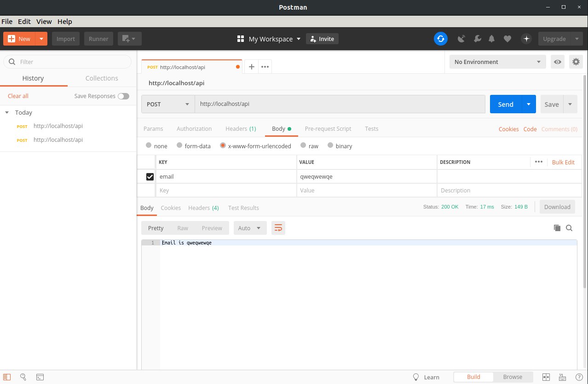Image resolution: width=588 pixels, height=384 pixels.
Task: Collapse the Today history group
Action: click(7, 112)
